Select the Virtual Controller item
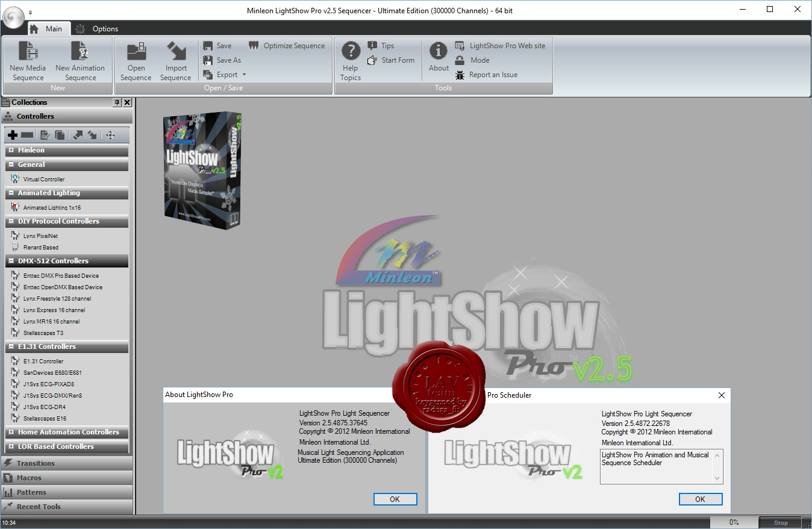 pyautogui.click(x=43, y=179)
